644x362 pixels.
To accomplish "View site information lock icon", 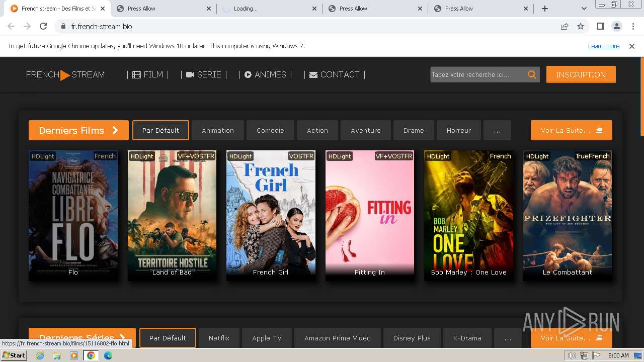I will [63, 26].
